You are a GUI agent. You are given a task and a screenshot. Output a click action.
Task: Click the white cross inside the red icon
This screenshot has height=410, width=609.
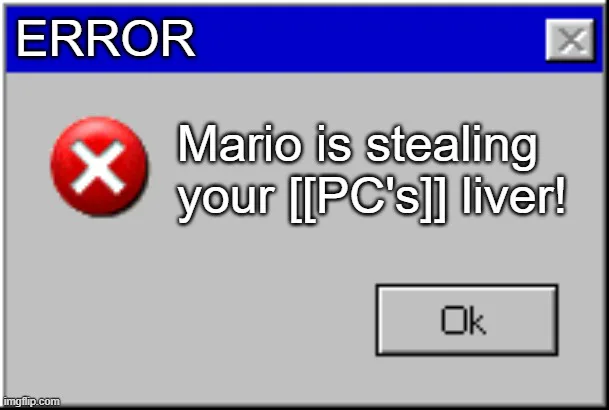98,167
